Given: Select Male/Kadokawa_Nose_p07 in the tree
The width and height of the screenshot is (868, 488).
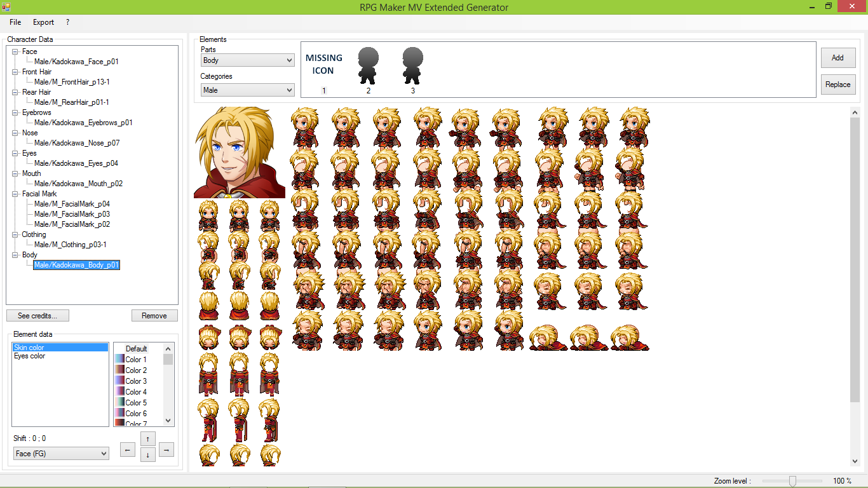Looking at the screenshot, I should (x=77, y=143).
